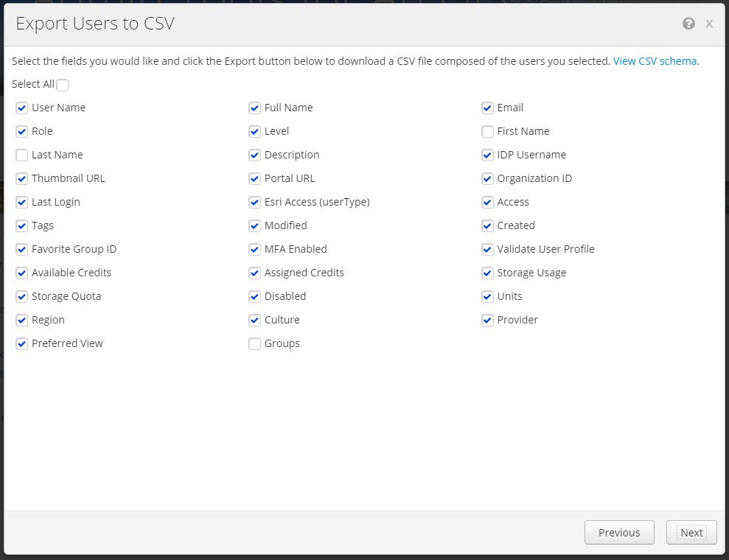Deselect the Storage Quota checkbox

click(22, 297)
